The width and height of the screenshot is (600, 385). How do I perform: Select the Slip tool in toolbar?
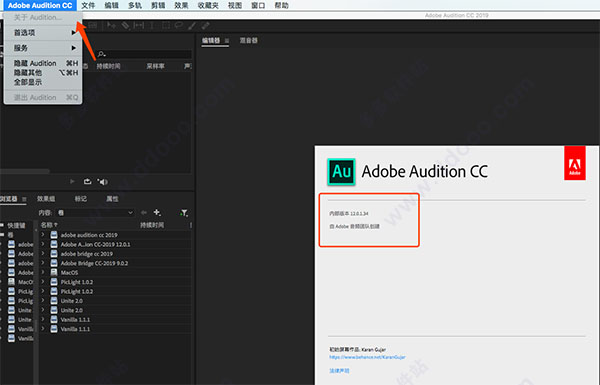[x=139, y=26]
